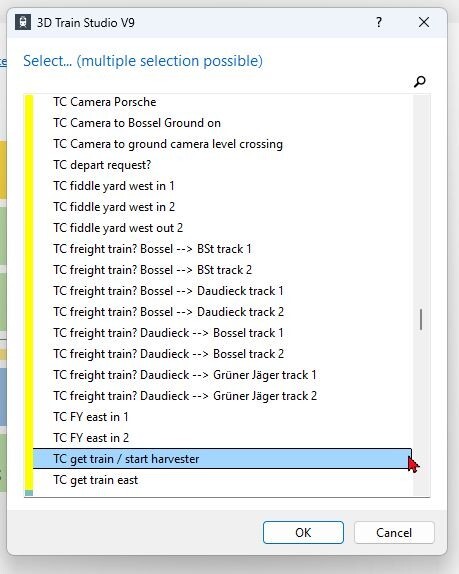Viewport: 459px width, 574px height.
Task: Pick TC freight train? Daudieck --> Bossel track 1
Action: coord(222,333)
